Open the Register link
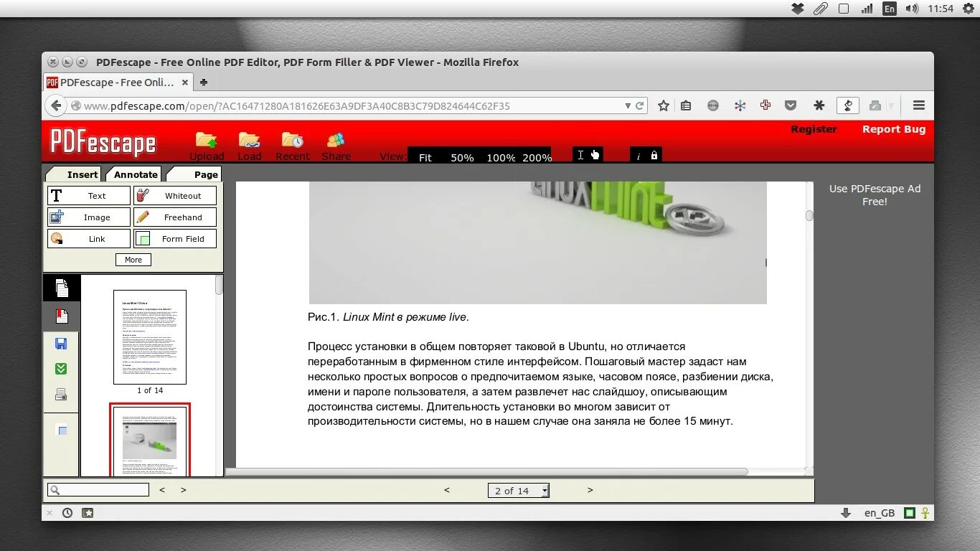 tap(814, 129)
